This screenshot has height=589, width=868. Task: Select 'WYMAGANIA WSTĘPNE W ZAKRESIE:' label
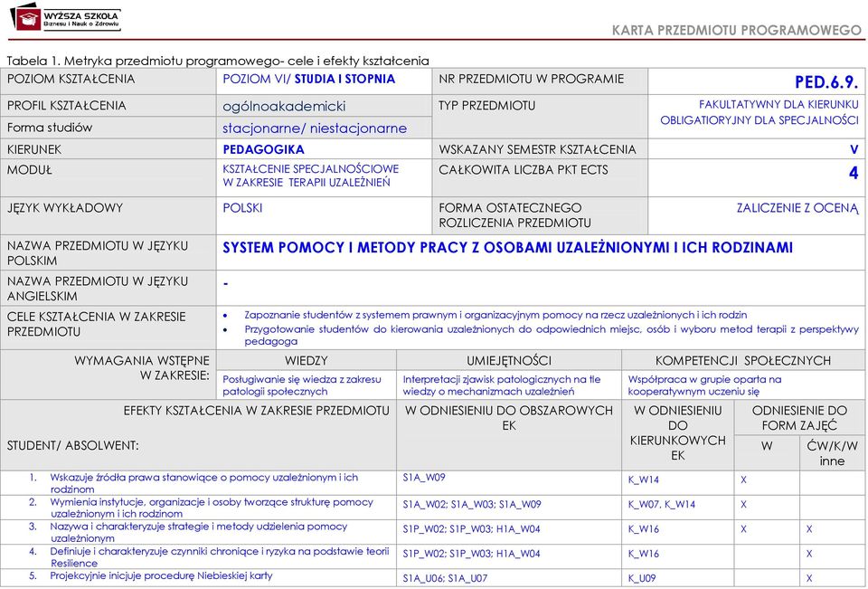[142, 368]
